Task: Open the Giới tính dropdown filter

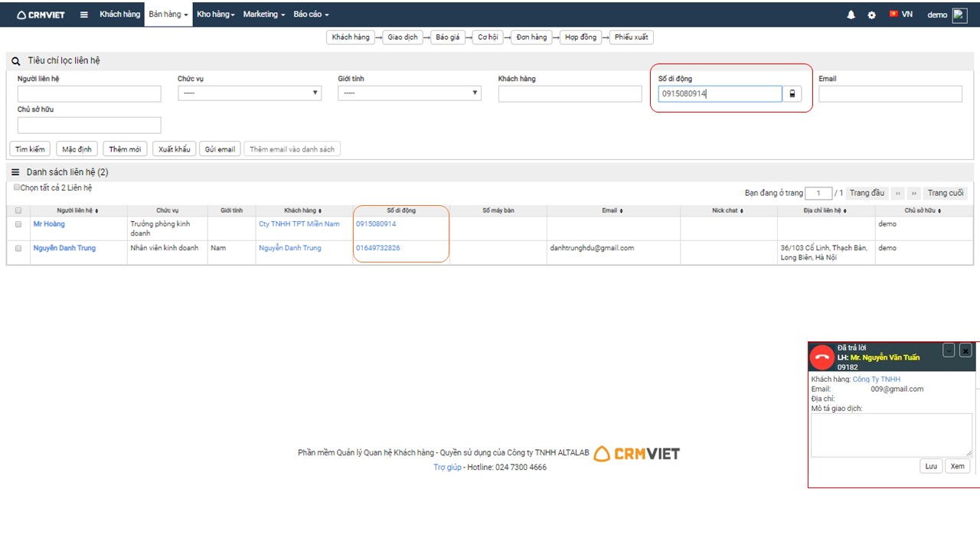Action: [410, 93]
